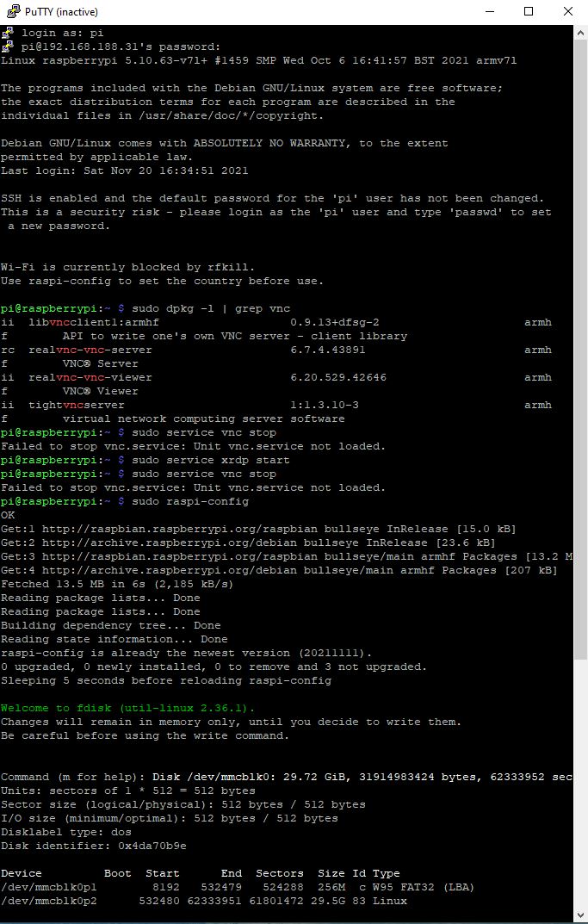Click the PuTTY icon beside the password prompt
This screenshot has height=924, width=588.
8,47
